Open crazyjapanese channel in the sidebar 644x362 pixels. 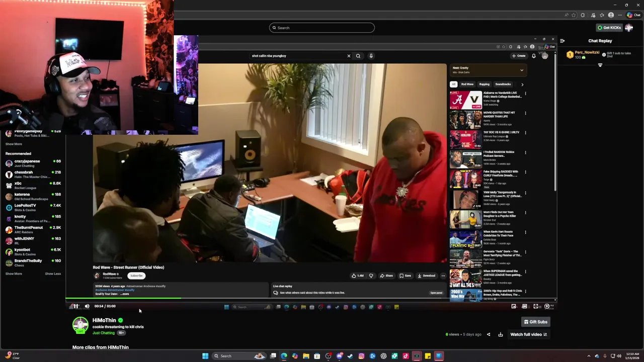[x=33, y=163]
